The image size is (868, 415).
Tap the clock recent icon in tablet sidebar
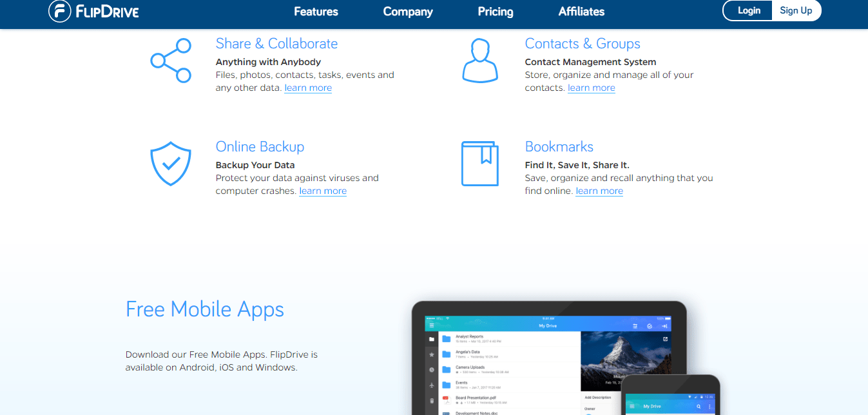tap(432, 370)
